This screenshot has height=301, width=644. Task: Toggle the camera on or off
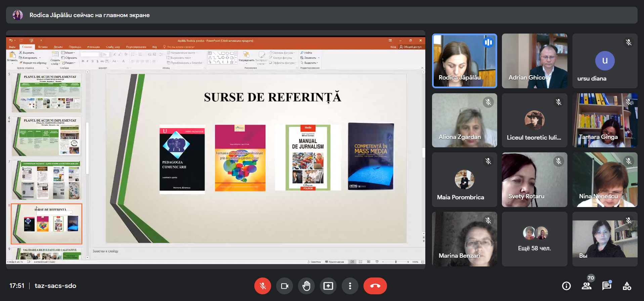tap(285, 286)
